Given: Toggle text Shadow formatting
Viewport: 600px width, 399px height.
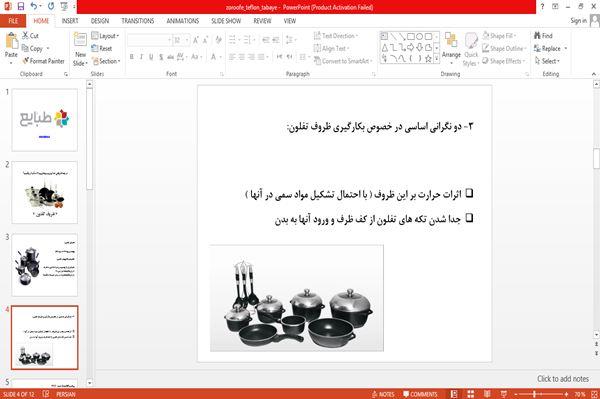Looking at the screenshot, I should (161, 57).
